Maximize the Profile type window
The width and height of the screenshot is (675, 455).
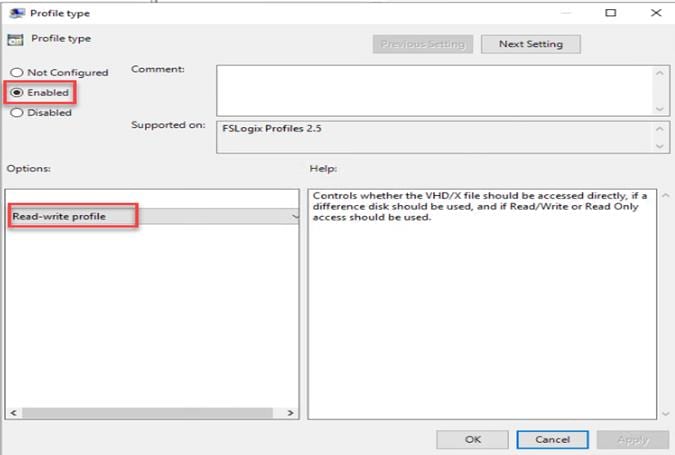pos(610,12)
